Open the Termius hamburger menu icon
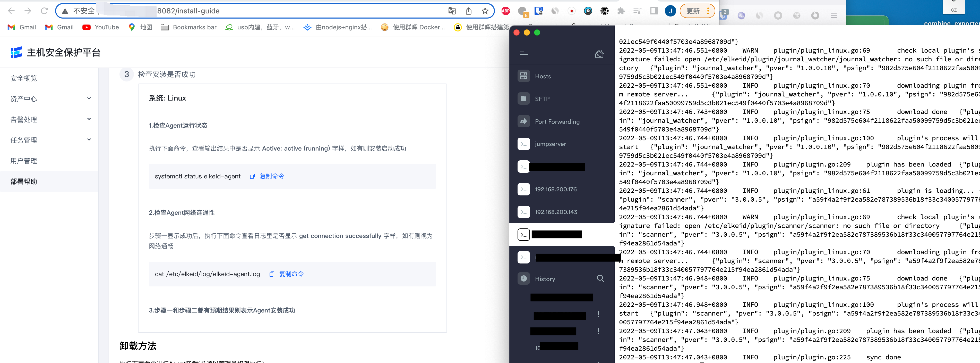 pos(524,54)
